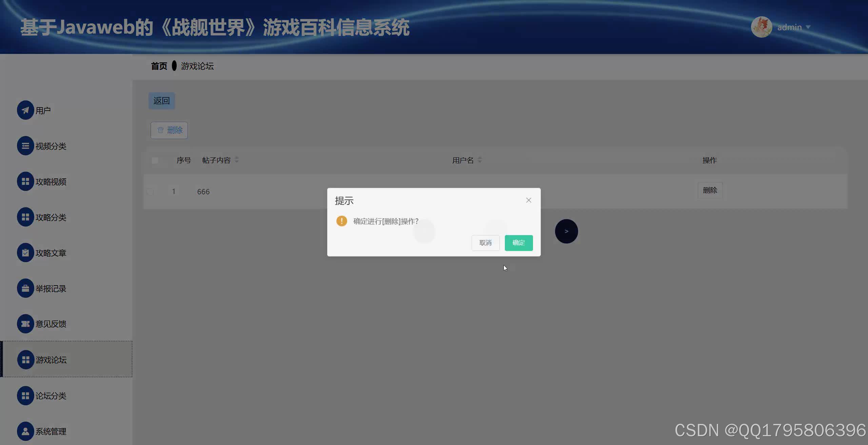Image resolution: width=868 pixels, height=445 pixels.
Task: View 举报记录 via its sidebar icon
Action: (25, 288)
